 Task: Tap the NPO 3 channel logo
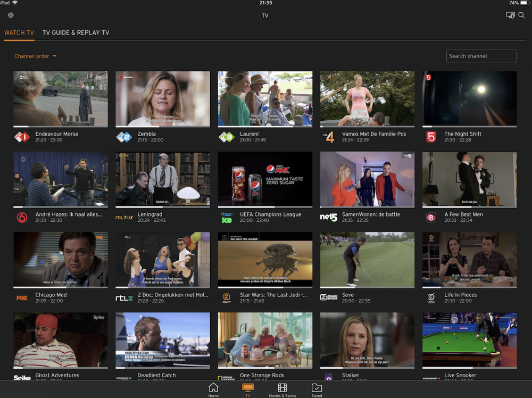point(226,137)
